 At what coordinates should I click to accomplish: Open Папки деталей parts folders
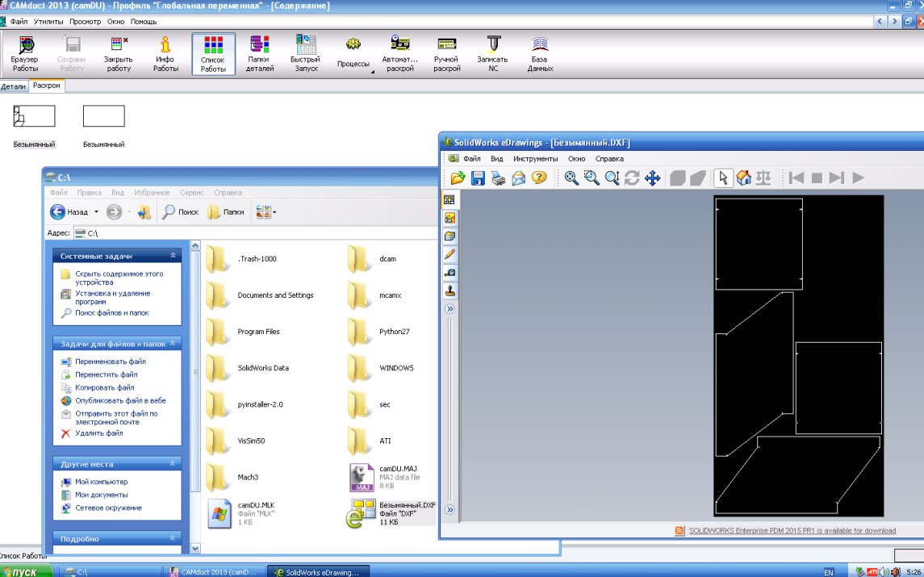point(260,53)
